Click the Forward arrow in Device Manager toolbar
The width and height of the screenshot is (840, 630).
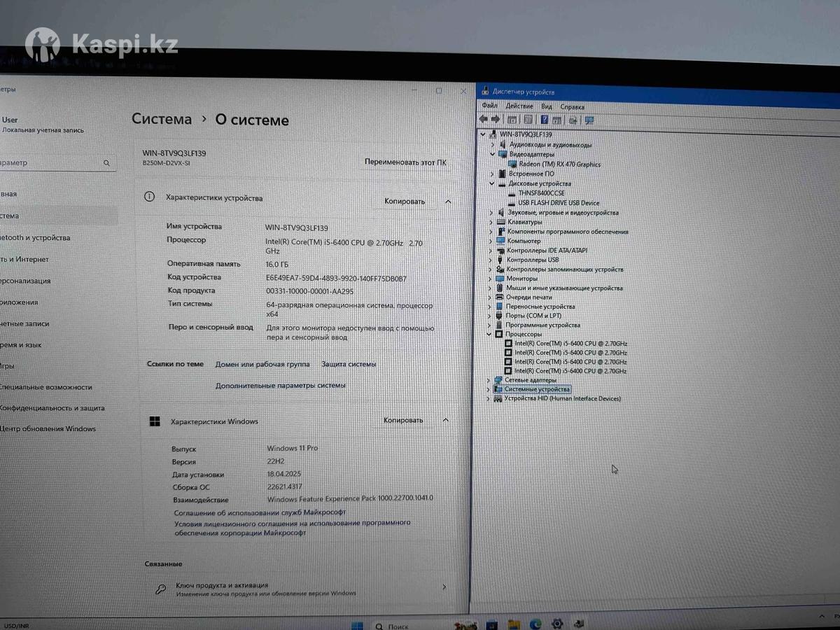495,120
